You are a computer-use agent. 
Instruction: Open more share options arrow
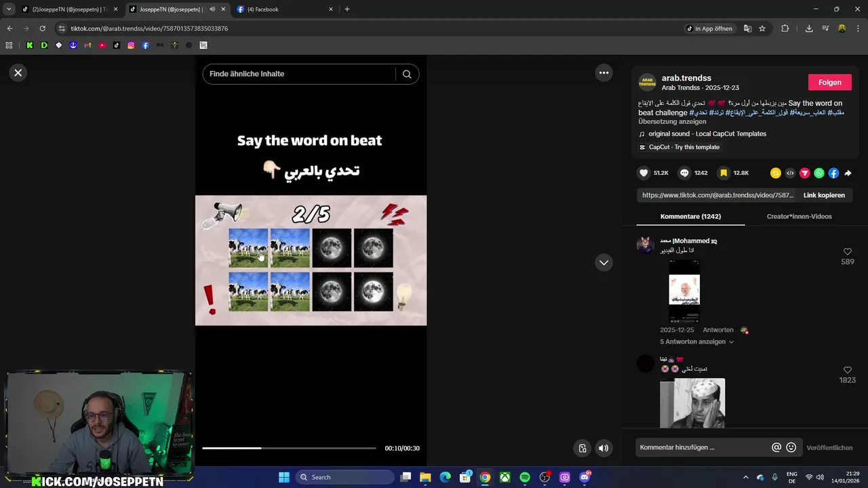click(x=848, y=173)
